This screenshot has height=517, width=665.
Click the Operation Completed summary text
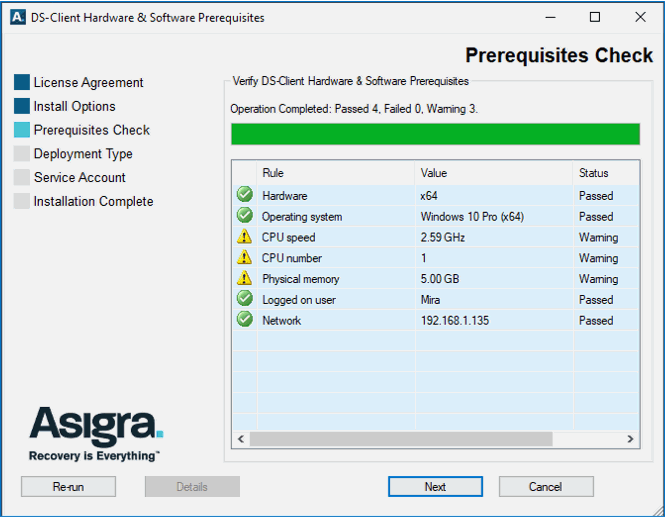pyautogui.click(x=354, y=109)
